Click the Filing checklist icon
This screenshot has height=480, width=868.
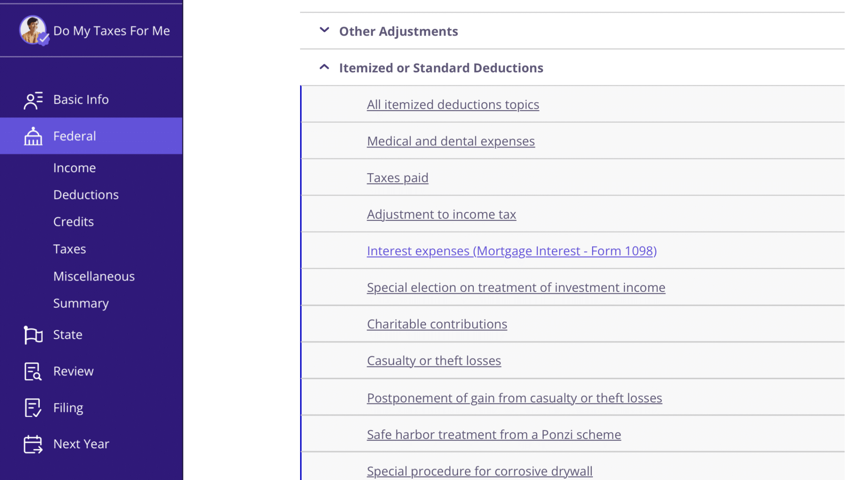[x=33, y=408]
